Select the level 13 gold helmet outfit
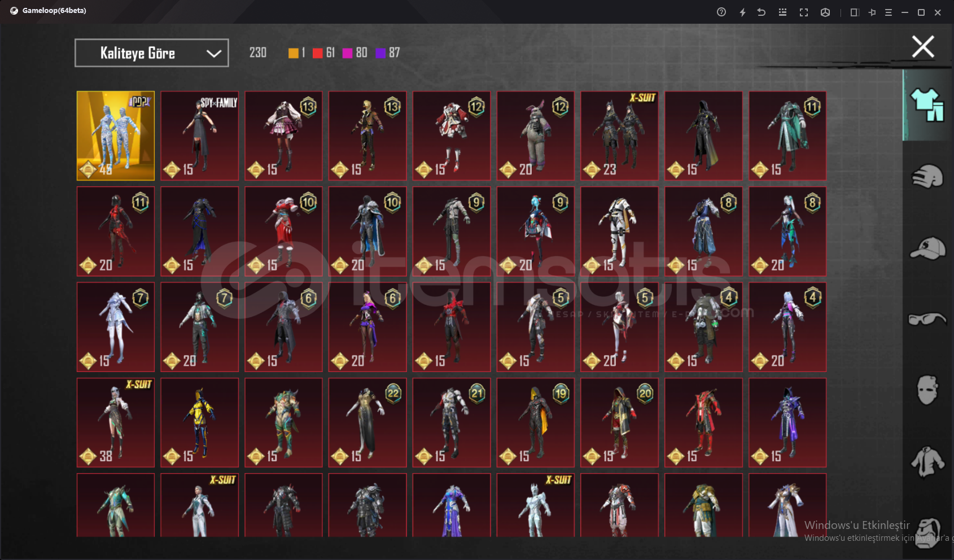 coord(367,136)
